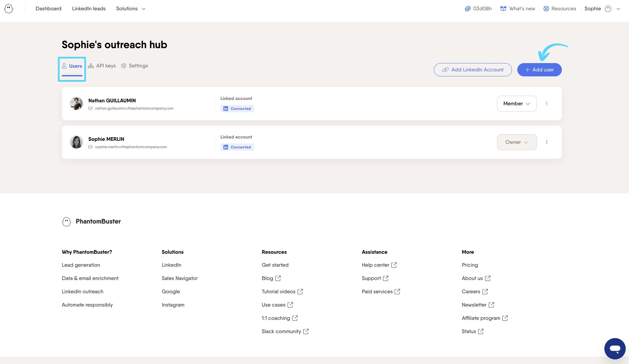This screenshot has width=629, height=364.
Task: Open the chat support bubble icon
Action: coord(615,349)
